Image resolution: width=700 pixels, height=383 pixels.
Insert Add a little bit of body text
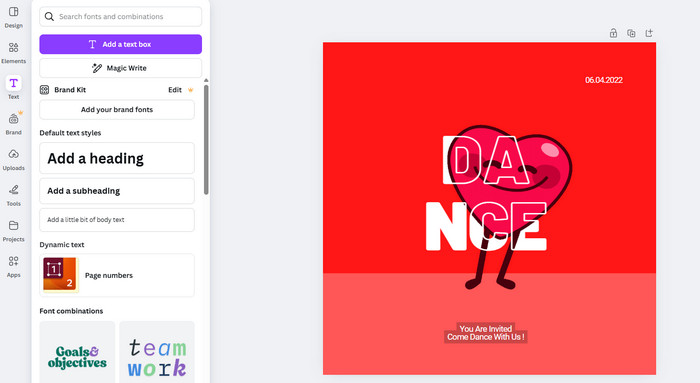click(x=117, y=220)
